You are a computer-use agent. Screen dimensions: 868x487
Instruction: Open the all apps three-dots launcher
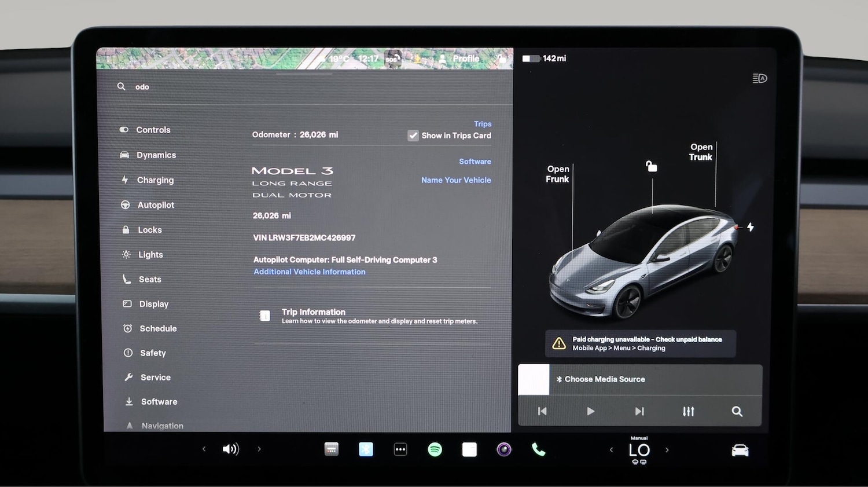[400, 449]
